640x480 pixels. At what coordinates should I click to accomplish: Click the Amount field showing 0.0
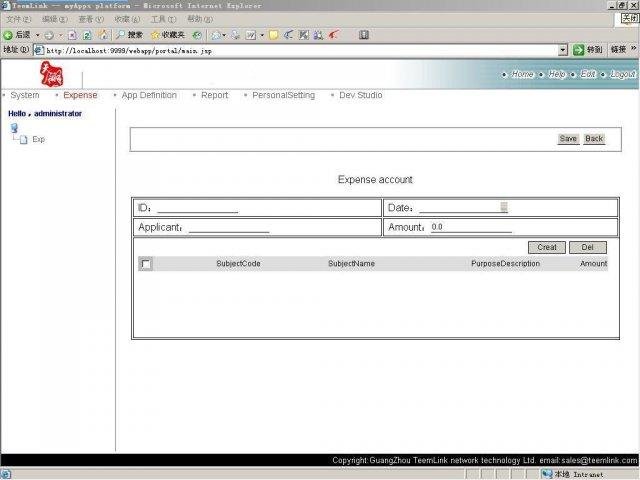[470, 228]
